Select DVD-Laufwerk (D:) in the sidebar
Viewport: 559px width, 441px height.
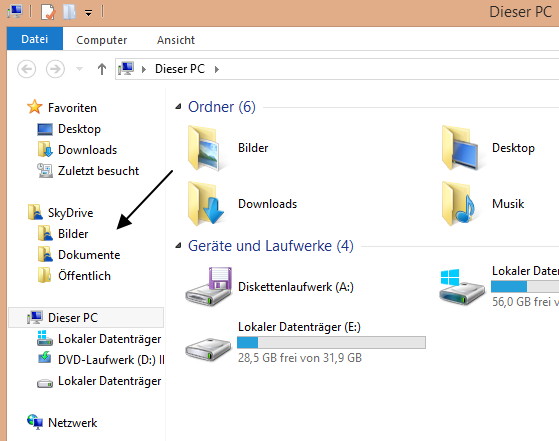coord(111,360)
